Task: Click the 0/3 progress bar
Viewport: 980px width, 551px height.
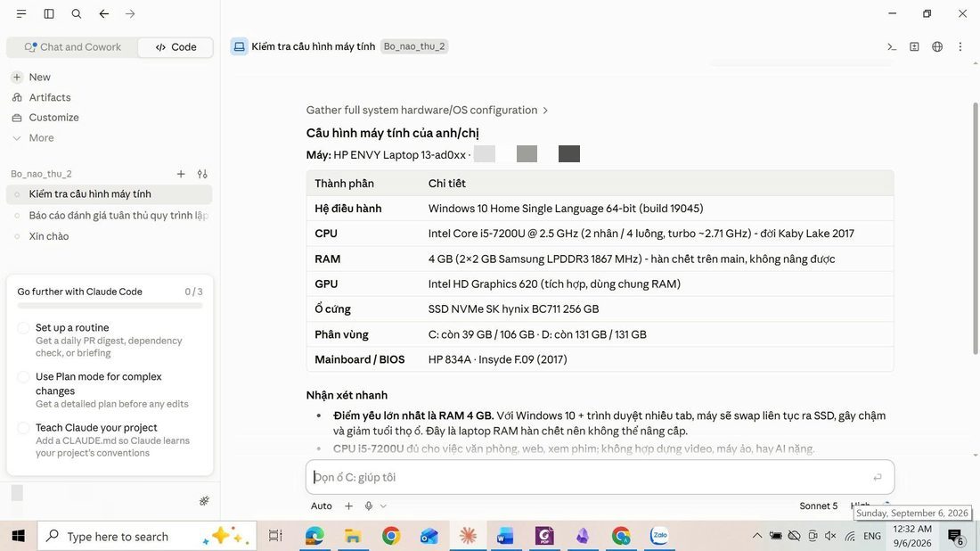Action: pyautogui.click(x=110, y=306)
